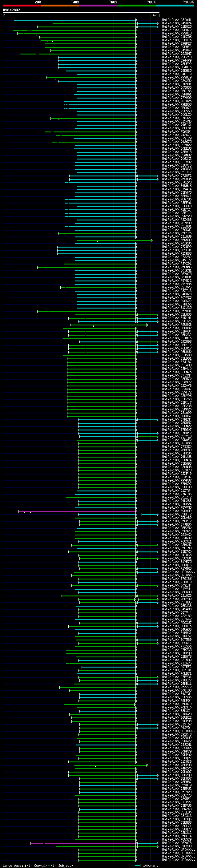Image resolution: width=197 pixels, height=868 pixels.
Task: Click the UniRef100_A4CTI0 label
Action: (177, 74)
